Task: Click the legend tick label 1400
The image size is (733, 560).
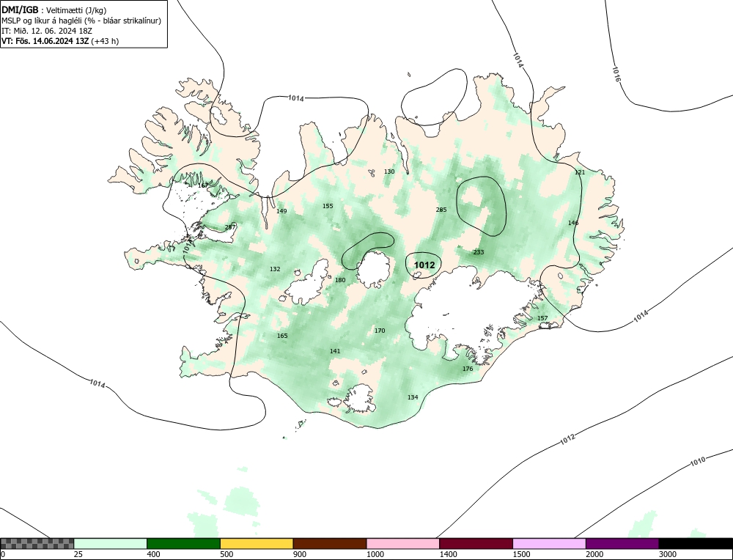Action: [449, 554]
